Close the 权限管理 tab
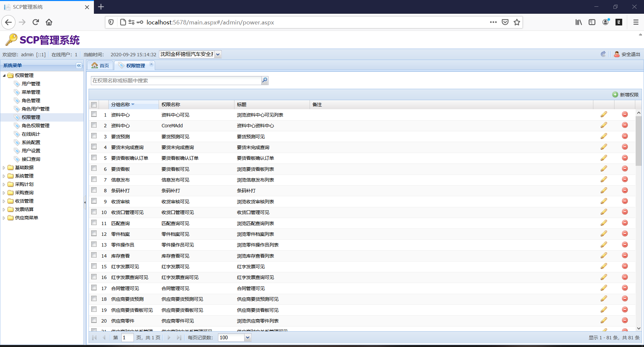This screenshot has height=347, width=644. 151,64
